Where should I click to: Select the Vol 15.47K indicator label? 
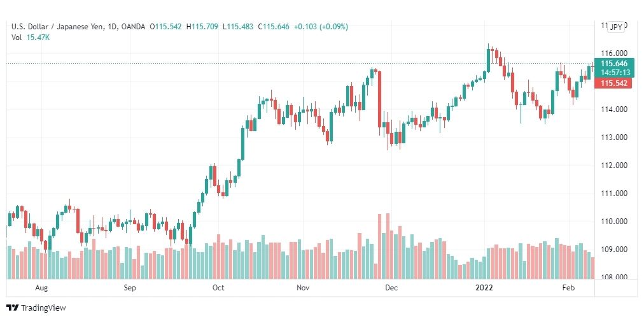click(x=31, y=38)
